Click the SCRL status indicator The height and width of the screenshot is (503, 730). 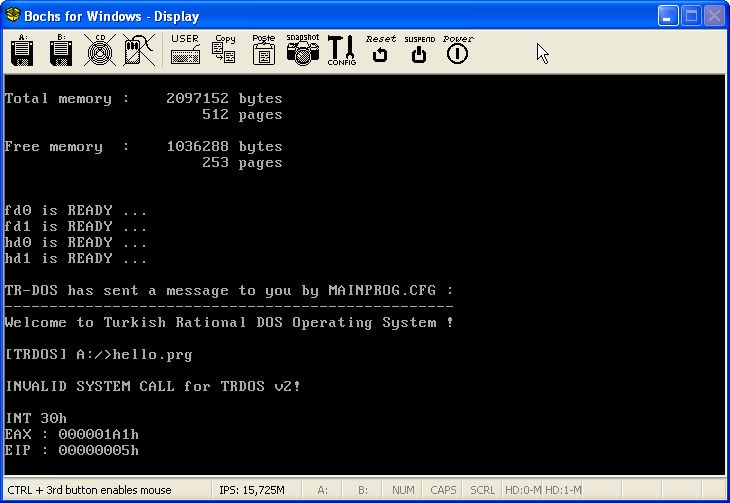pyautogui.click(x=482, y=490)
